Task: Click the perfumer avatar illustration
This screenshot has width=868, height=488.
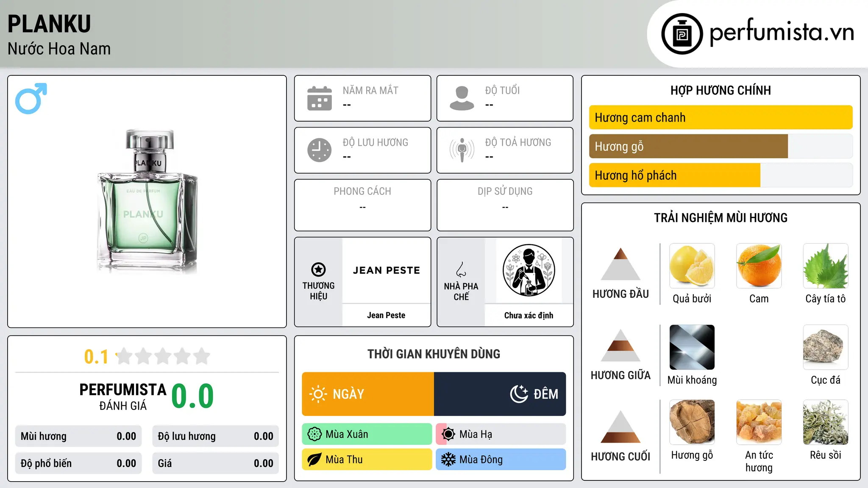Action: (529, 270)
